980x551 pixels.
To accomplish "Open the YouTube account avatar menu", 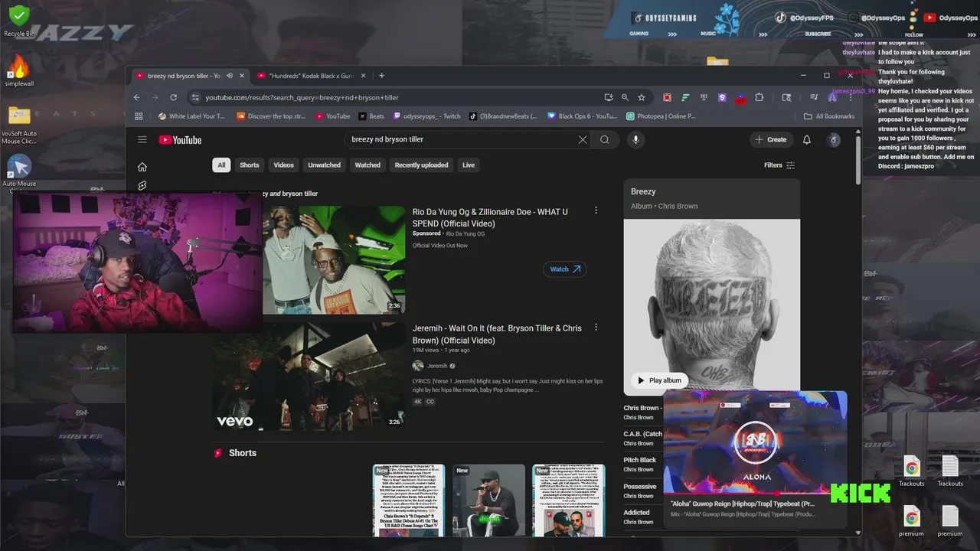I will coord(834,139).
